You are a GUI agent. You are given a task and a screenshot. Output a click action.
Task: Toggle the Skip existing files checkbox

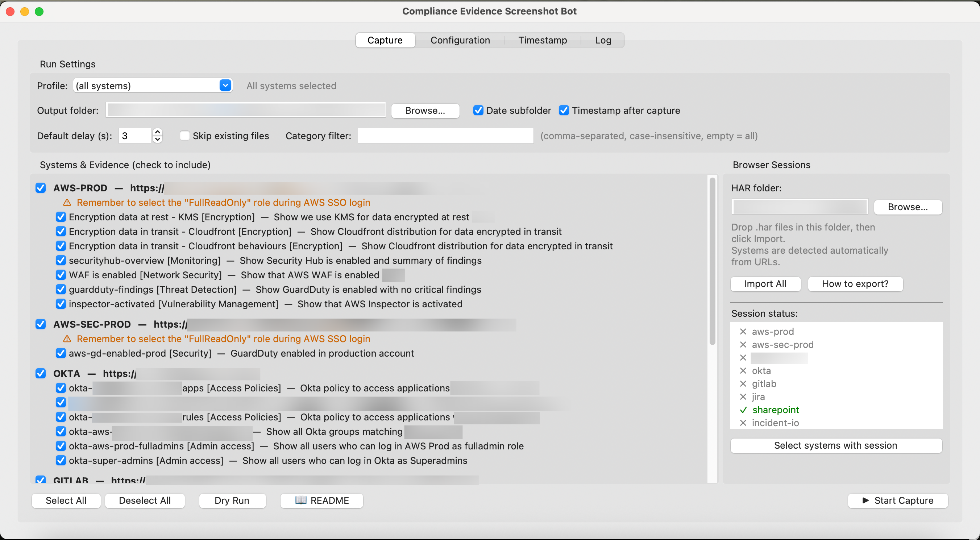[185, 136]
